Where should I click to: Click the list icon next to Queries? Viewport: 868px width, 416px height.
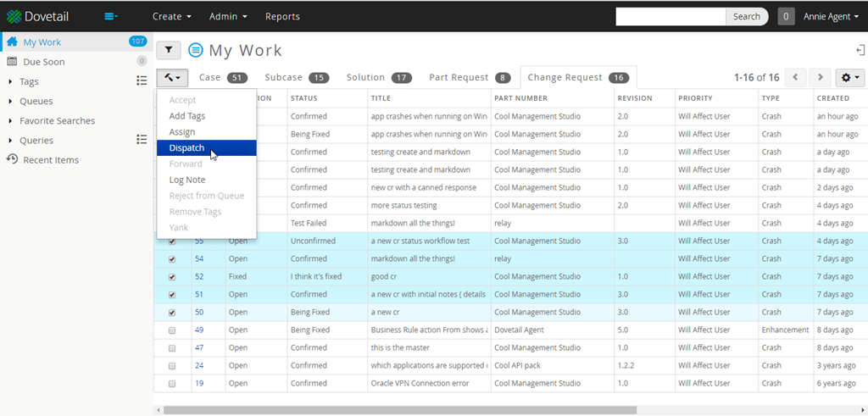click(x=142, y=140)
